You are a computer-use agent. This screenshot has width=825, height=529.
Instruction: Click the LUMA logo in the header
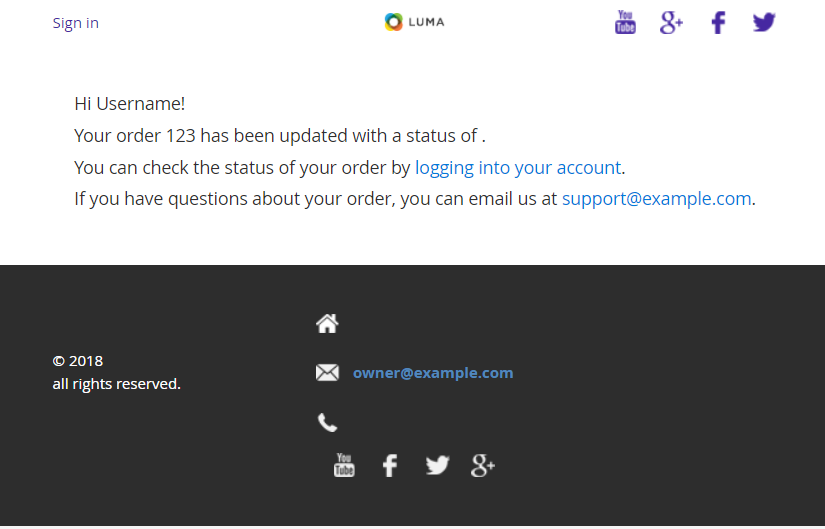pyautogui.click(x=414, y=22)
